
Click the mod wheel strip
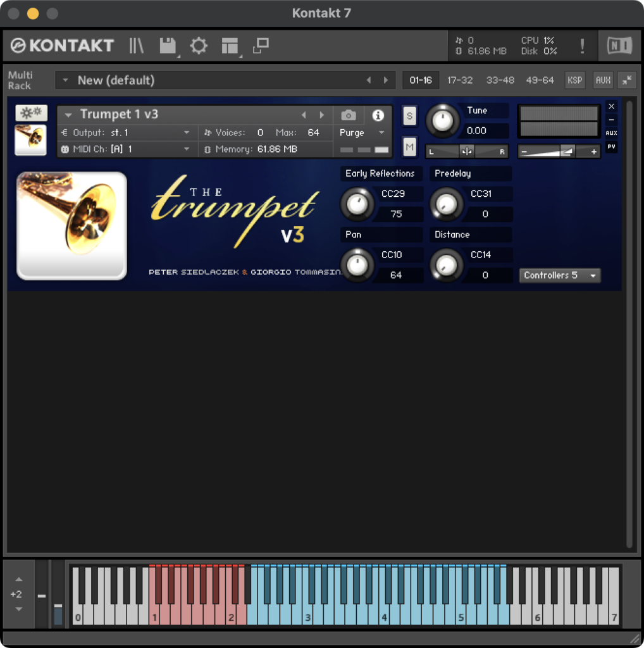coord(58,594)
